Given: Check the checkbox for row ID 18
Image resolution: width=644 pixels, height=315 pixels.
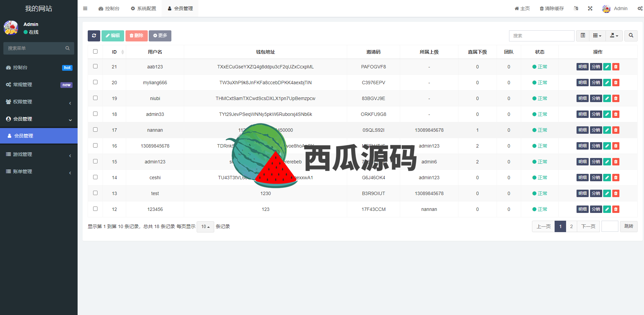Looking at the screenshot, I should [x=95, y=114].
